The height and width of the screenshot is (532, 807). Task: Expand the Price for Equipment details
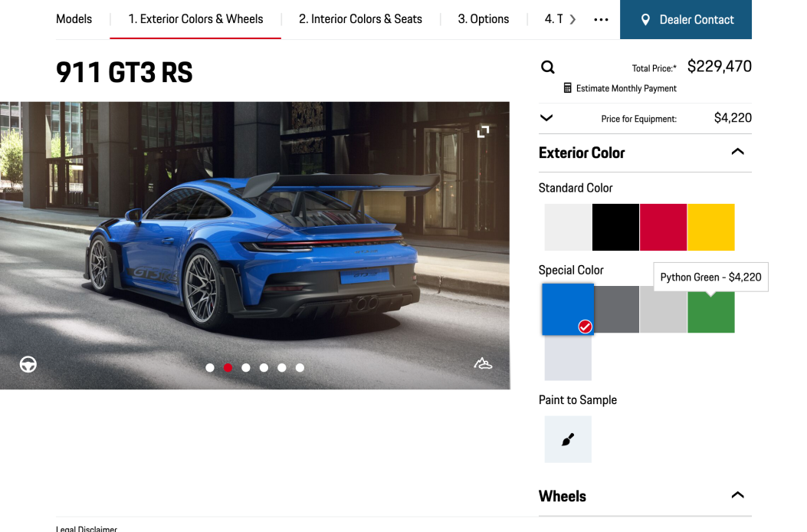[x=546, y=117]
